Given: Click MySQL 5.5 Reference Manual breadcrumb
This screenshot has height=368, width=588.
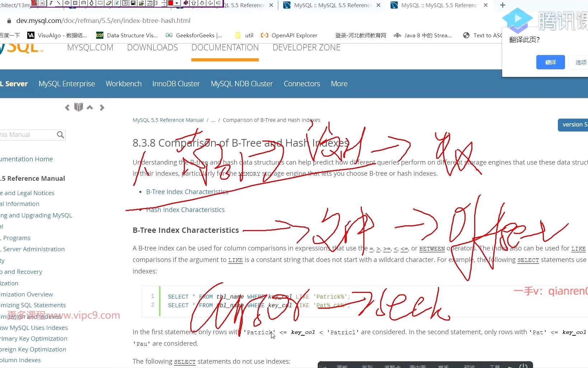Looking at the screenshot, I should 168,120.
